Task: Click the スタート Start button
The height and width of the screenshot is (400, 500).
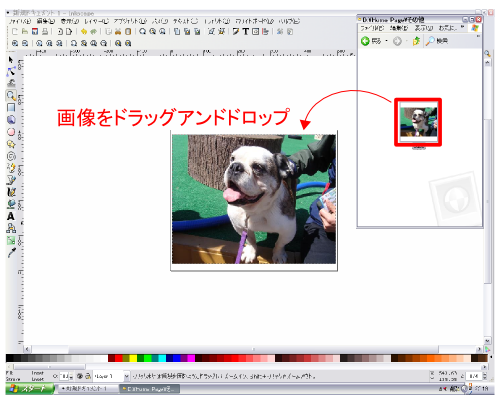Action: (x=30, y=389)
